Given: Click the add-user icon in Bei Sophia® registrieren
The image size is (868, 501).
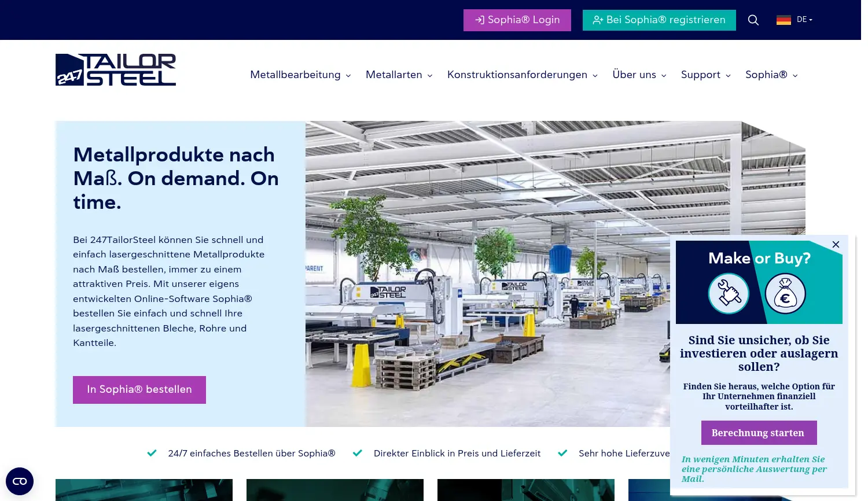Looking at the screenshot, I should pyautogui.click(x=598, y=20).
